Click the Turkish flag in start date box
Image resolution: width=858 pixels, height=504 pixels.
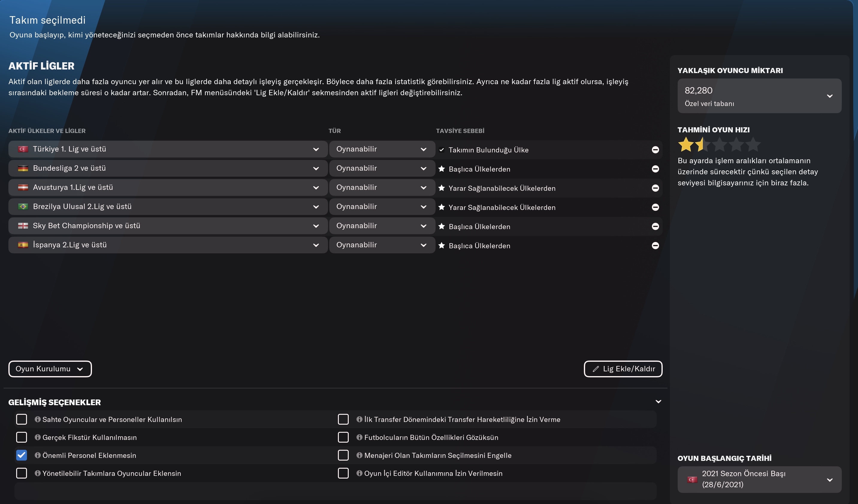(692, 479)
